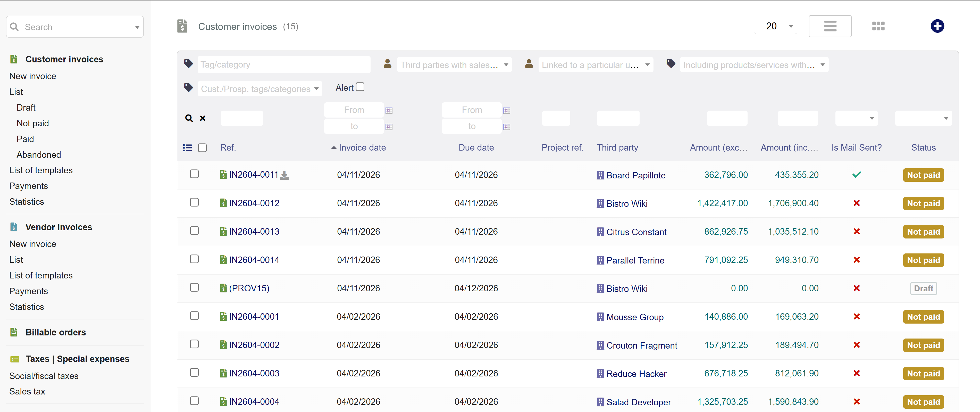Open the calendar picker for the invoice date From field
The width and height of the screenshot is (980, 412).
point(388,110)
